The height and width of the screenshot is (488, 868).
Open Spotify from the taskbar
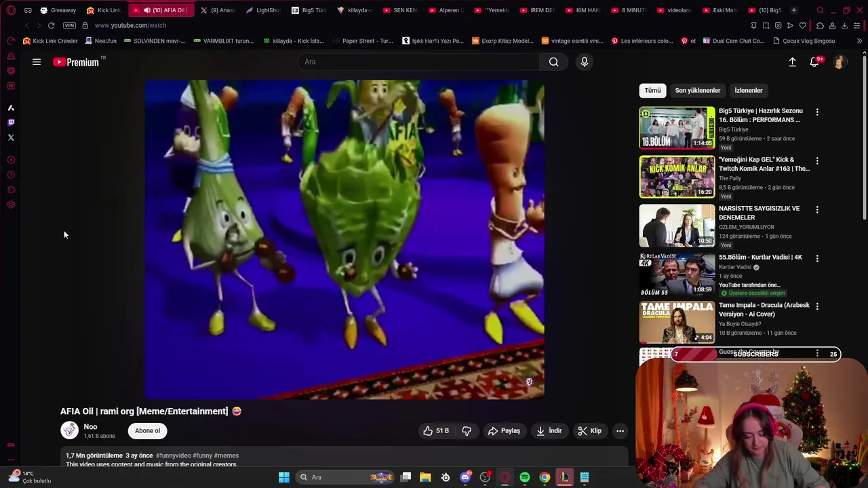525,477
